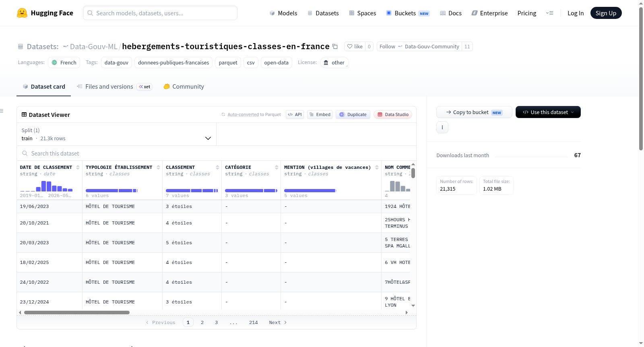Switch to the Community tab
The width and height of the screenshot is (644, 347).
coord(184,86)
